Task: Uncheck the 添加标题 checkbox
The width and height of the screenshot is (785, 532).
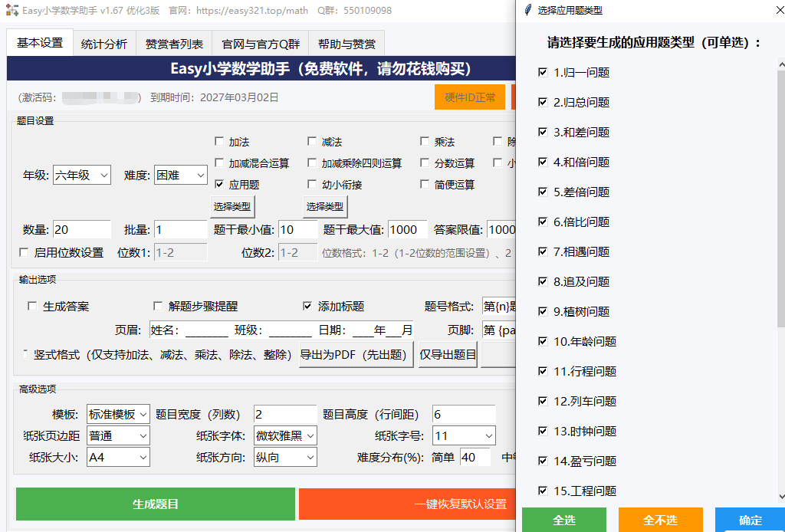Action: [x=308, y=306]
